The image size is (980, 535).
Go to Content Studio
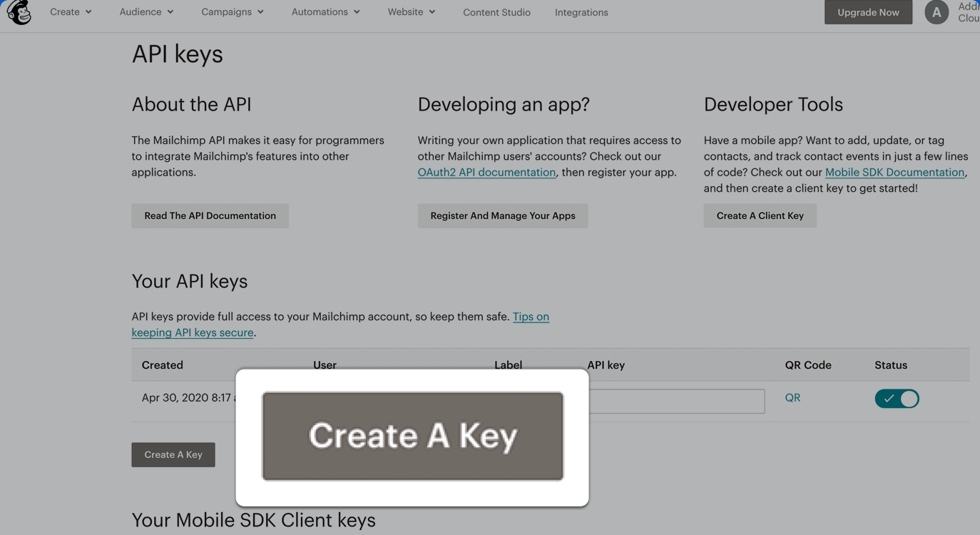coord(496,12)
